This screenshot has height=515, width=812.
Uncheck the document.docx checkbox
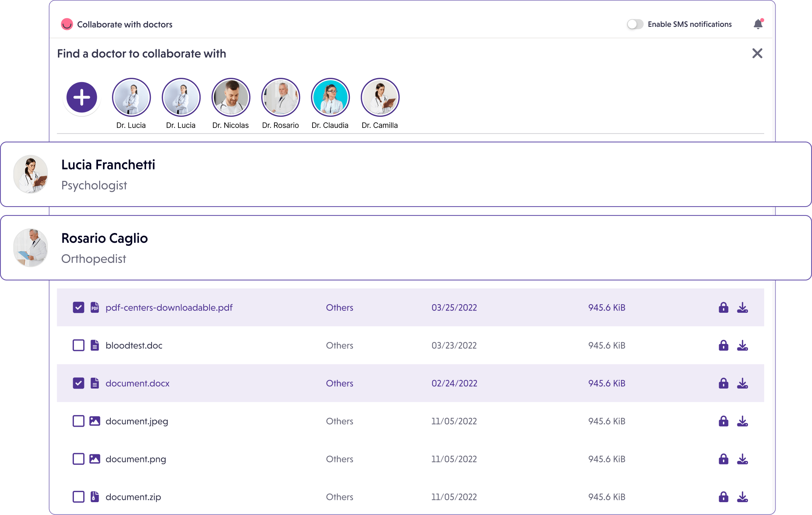tap(79, 384)
